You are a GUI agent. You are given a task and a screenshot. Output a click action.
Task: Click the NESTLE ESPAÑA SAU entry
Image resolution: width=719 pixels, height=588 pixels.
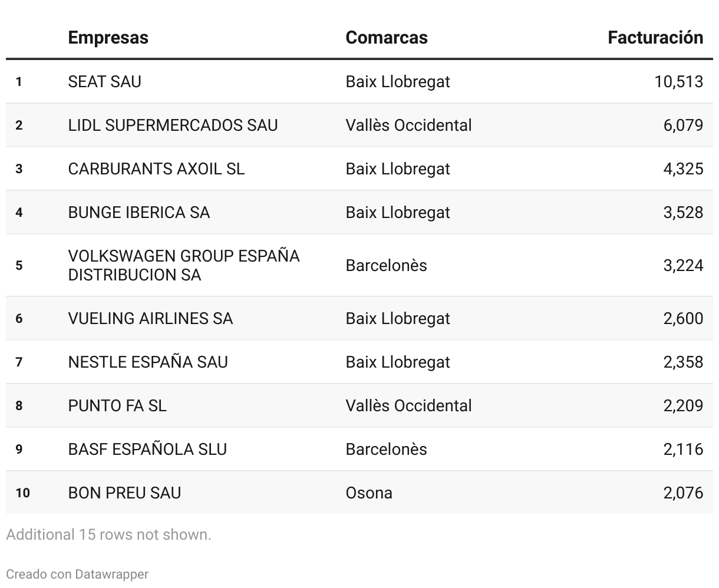(x=147, y=362)
